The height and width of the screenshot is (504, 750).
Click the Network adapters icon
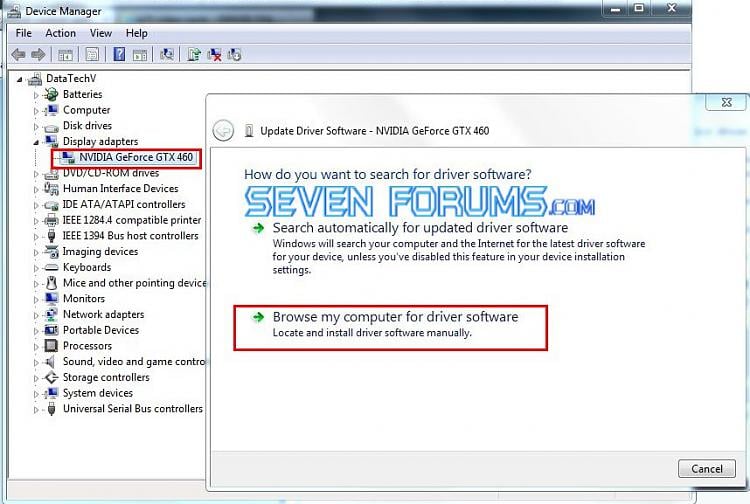tap(51, 315)
